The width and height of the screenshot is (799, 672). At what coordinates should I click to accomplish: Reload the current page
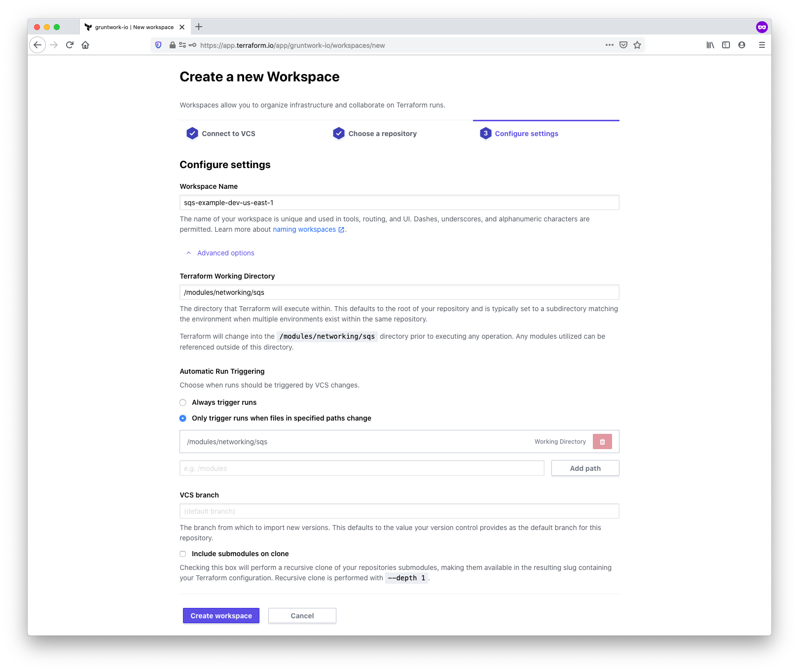point(69,45)
